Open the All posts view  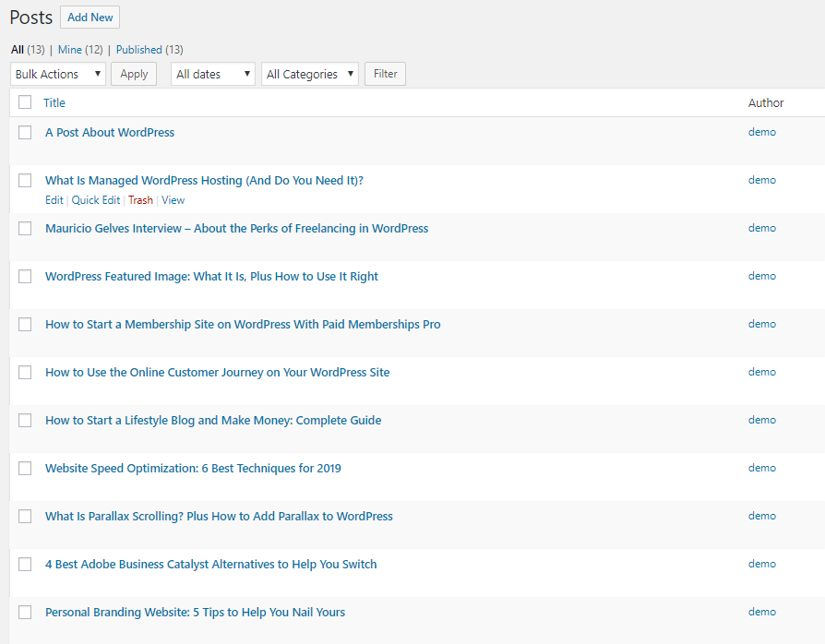[16, 49]
